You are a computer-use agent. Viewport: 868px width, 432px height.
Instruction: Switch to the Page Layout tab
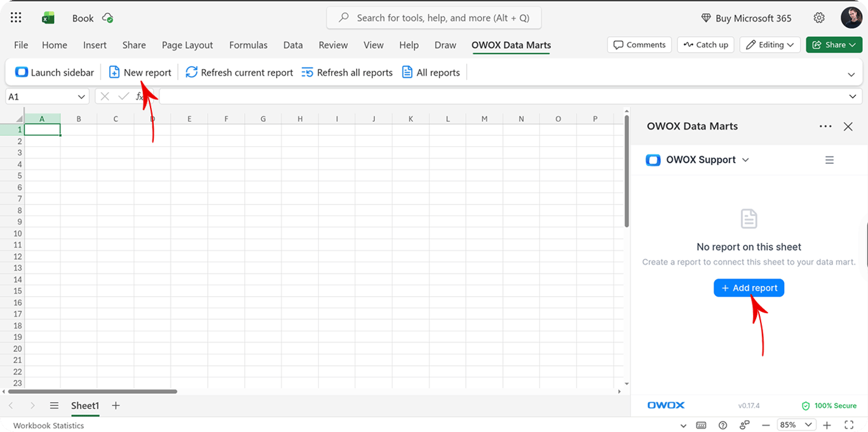(x=187, y=45)
